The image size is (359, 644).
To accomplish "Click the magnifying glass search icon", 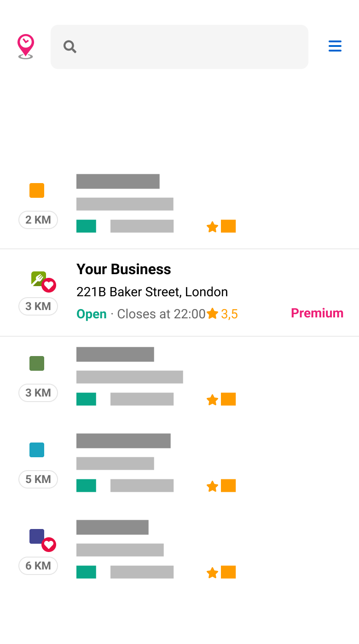I will (70, 46).
